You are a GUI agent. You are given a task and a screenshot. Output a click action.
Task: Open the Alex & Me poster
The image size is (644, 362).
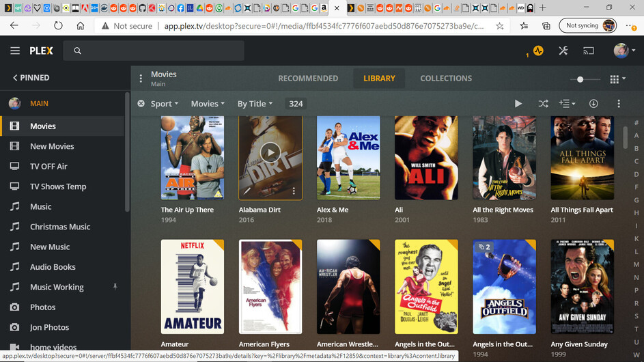[348, 158]
